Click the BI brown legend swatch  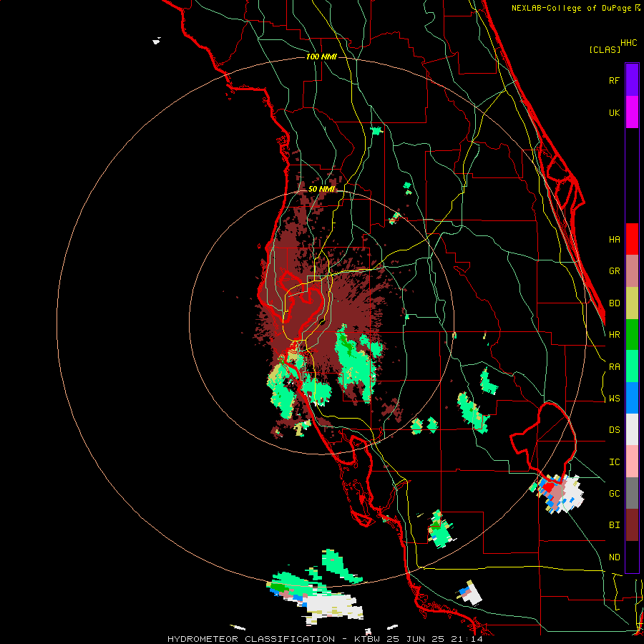[x=632, y=525]
